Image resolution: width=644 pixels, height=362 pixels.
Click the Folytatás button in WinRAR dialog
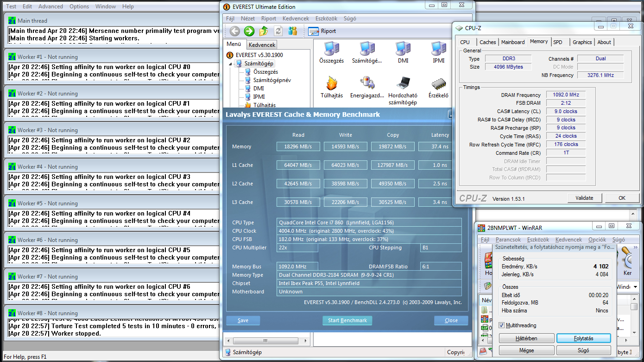pyautogui.click(x=583, y=338)
